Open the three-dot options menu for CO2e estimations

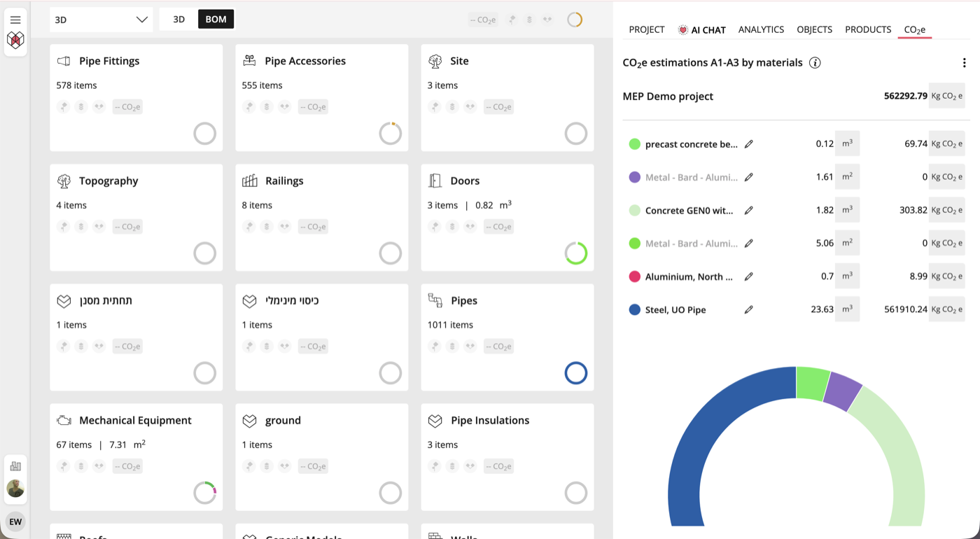pyautogui.click(x=964, y=63)
